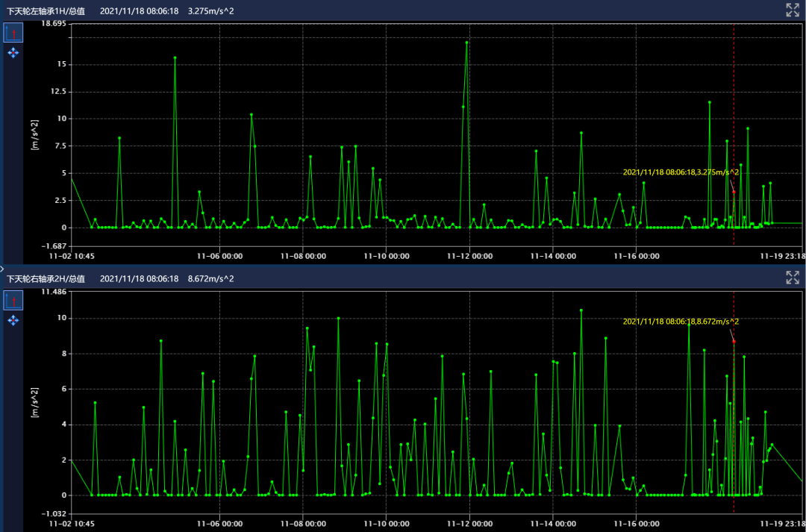Click the 下天轮右轴承2H/总值 chart title
806x532 pixels.
(45, 278)
